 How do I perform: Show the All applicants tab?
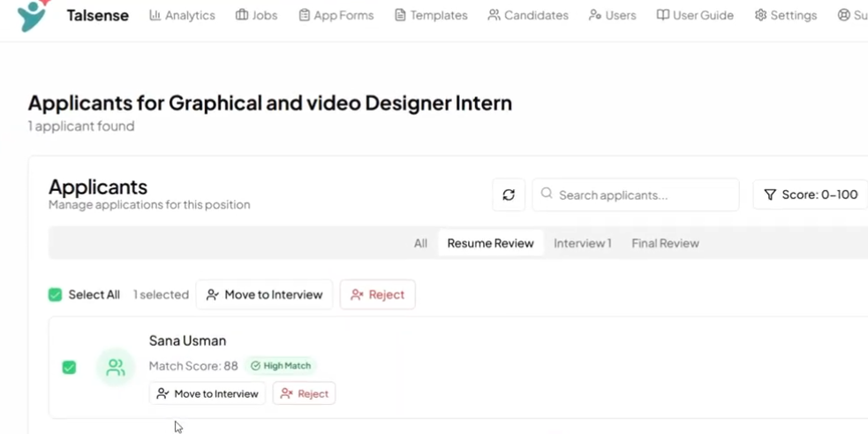click(420, 243)
